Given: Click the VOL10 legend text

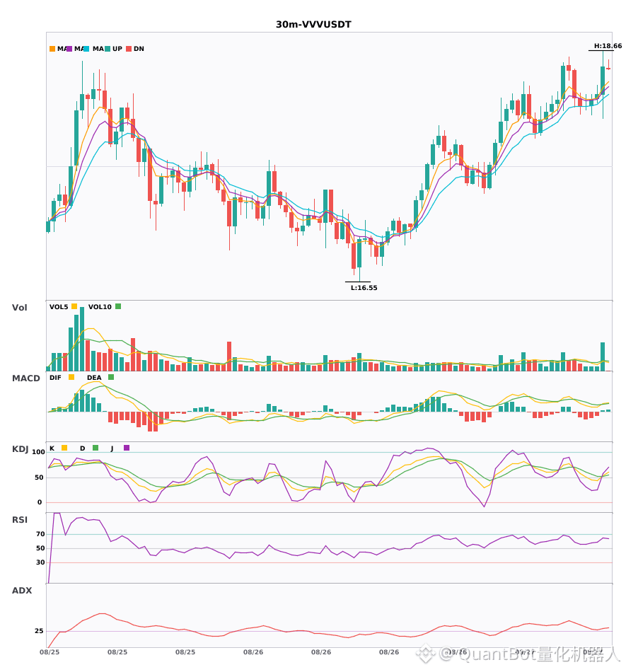Looking at the screenshot, I should (100, 307).
